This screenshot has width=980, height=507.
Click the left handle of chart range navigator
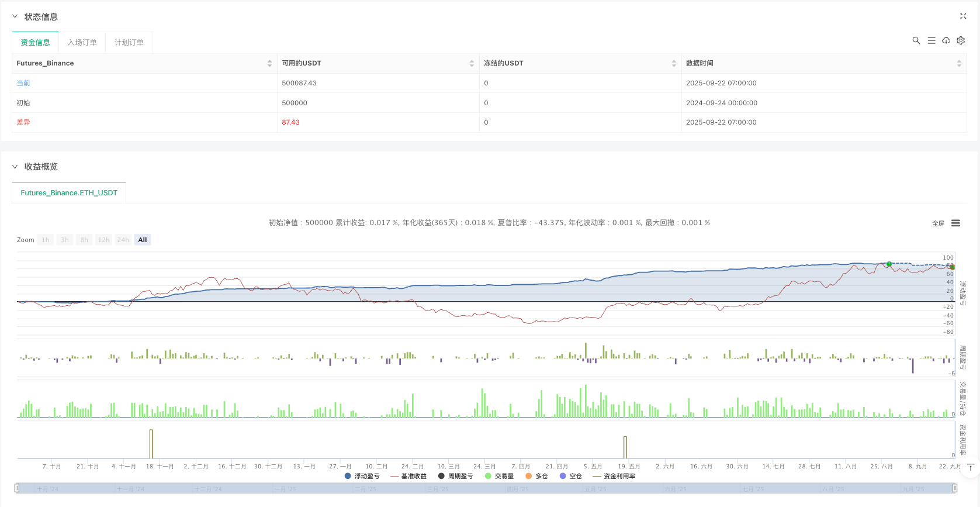click(17, 488)
